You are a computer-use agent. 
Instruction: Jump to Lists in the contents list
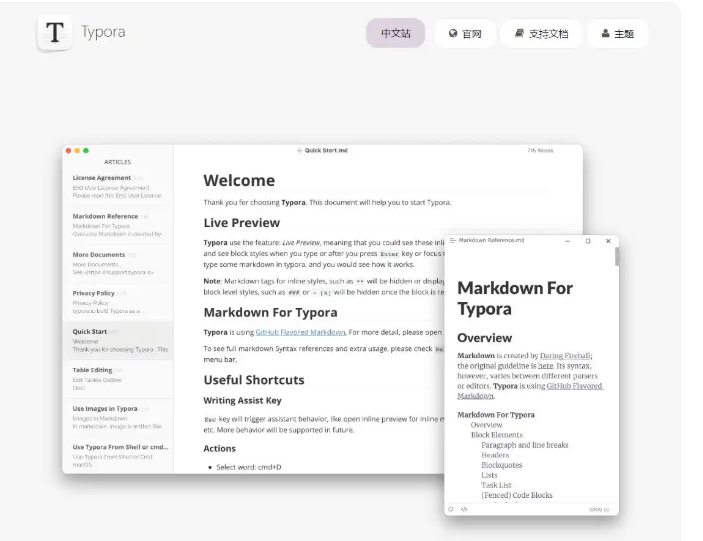tap(489, 475)
